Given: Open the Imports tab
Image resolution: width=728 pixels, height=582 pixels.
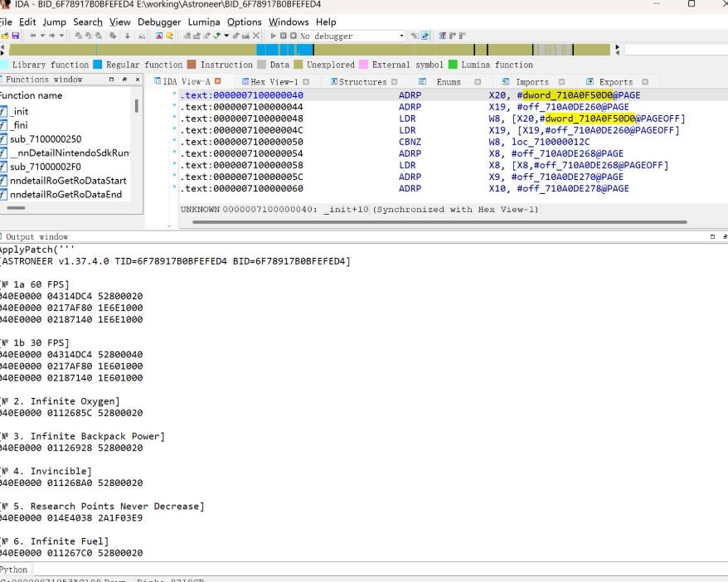Looking at the screenshot, I should (x=531, y=81).
